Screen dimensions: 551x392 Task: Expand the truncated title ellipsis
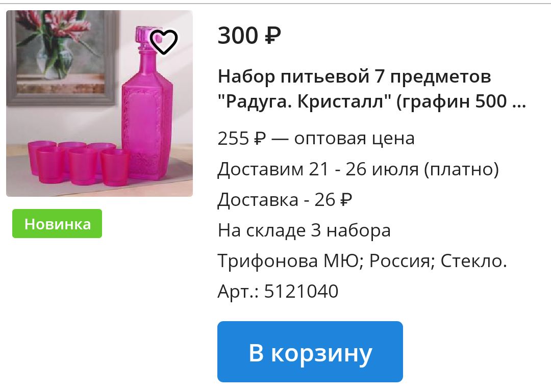pyautogui.click(x=518, y=102)
